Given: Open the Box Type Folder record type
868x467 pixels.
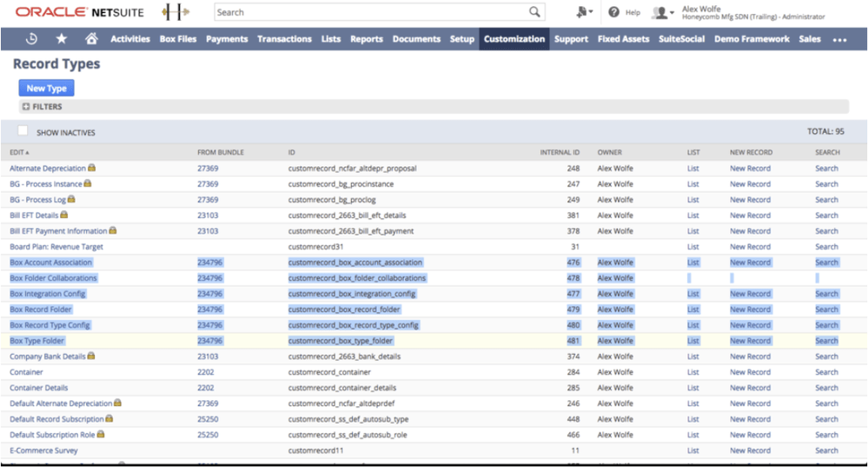Looking at the screenshot, I should (x=37, y=341).
